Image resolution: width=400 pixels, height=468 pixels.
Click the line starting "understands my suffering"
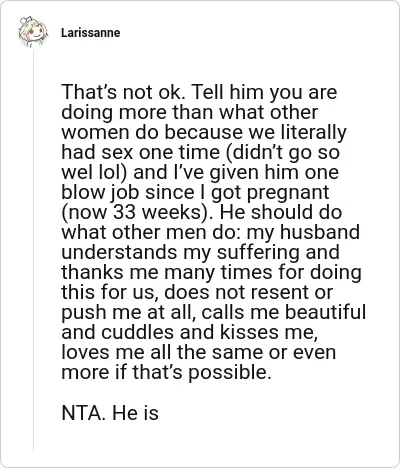[200, 252]
